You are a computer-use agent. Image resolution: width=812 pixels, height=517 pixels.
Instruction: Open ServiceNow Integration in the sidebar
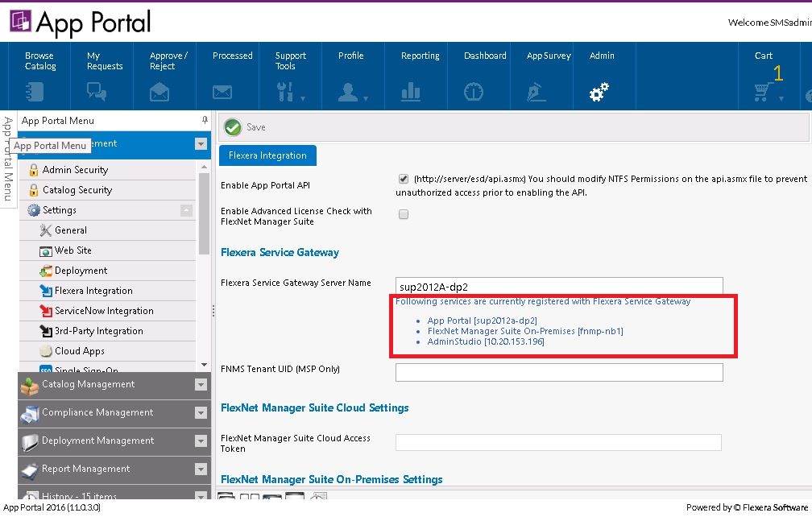coord(104,311)
